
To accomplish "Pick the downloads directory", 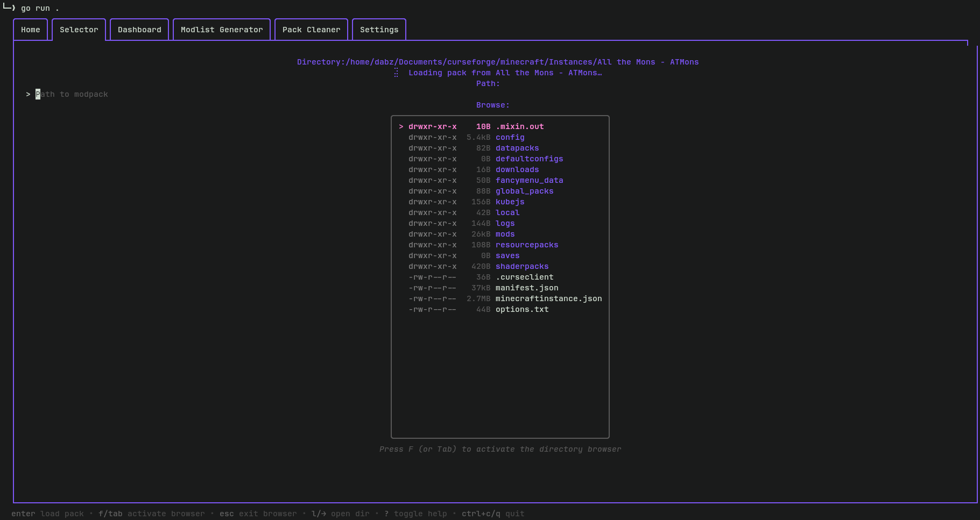I will pyautogui.click(x=500, y=169).
